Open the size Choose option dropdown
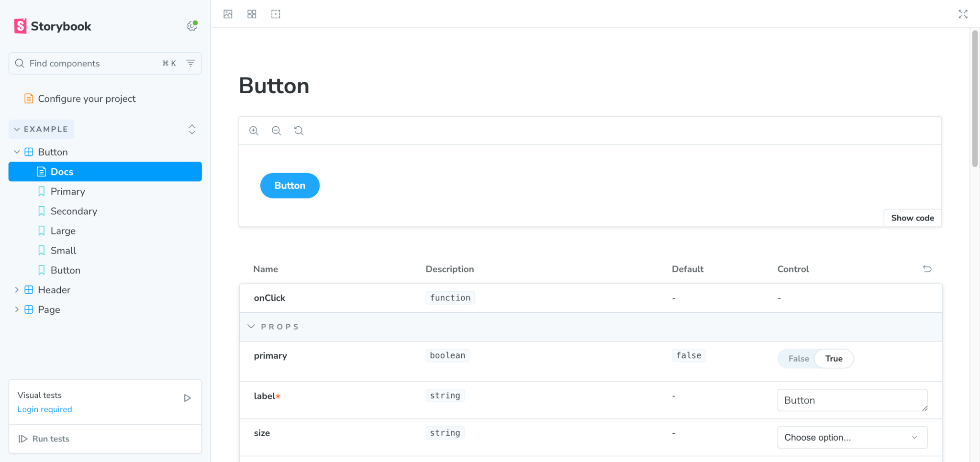Viewport: 980px width, 462px height. 852,438
